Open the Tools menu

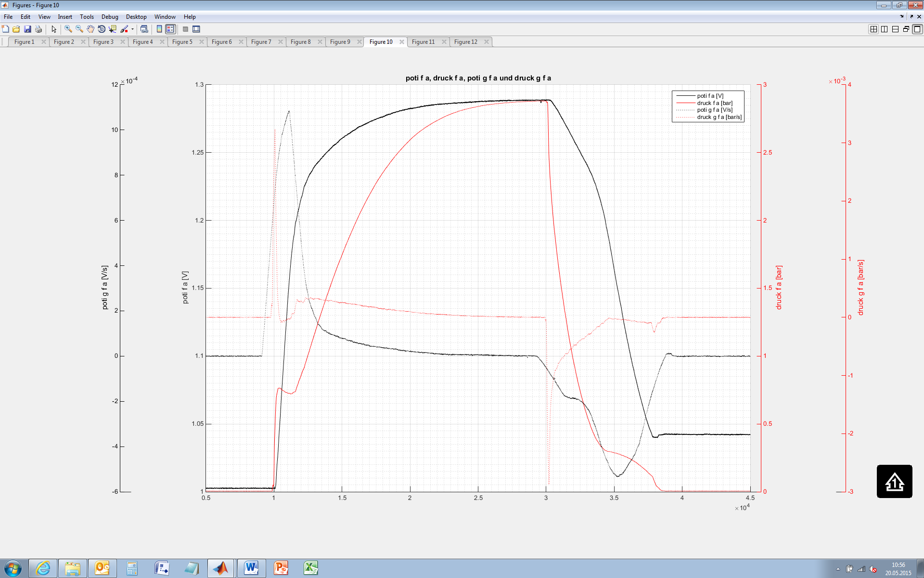pos(87,17)
